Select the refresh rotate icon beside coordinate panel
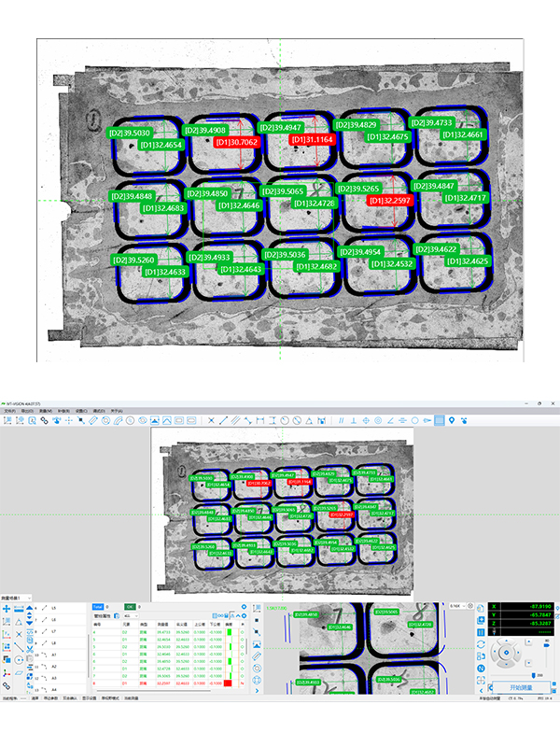The width and height of the screenshot is (560, 747). pos(481,644)
